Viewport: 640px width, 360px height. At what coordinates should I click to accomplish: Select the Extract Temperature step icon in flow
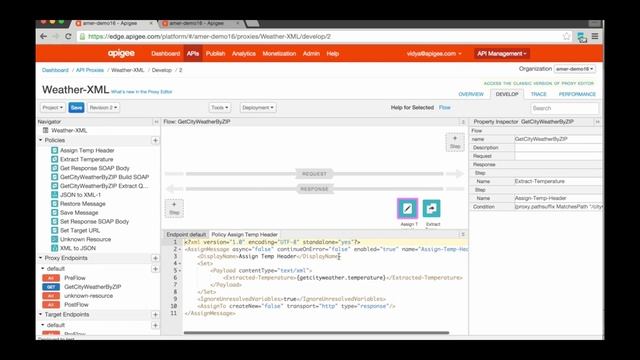[x=431, y=209]
